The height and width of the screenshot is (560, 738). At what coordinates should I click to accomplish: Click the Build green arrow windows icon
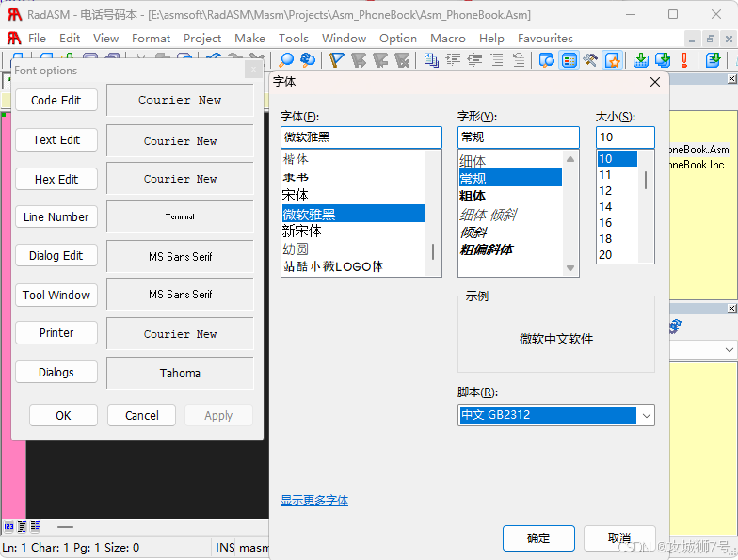coord(663,60)
